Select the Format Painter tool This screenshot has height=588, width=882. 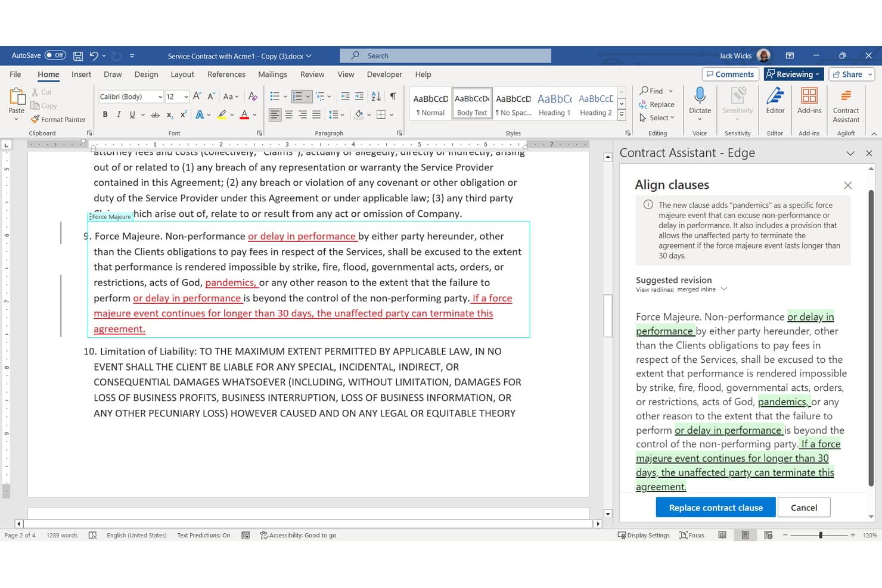click(58, 120)
